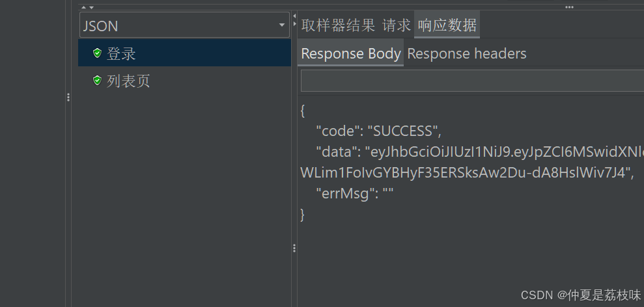
Task: Click the small split-pane arrows above JSON dropdown
Action: coord(87,7)
